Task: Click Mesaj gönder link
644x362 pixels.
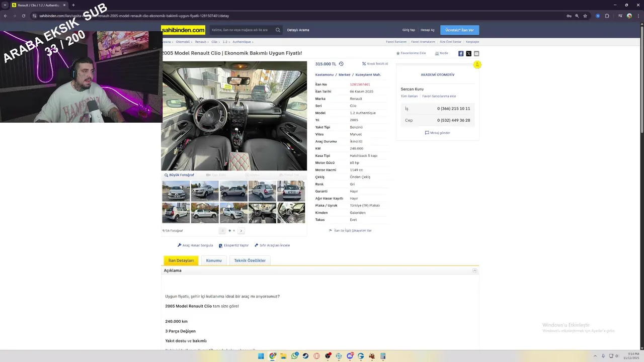Action: [x=438, y=133]
